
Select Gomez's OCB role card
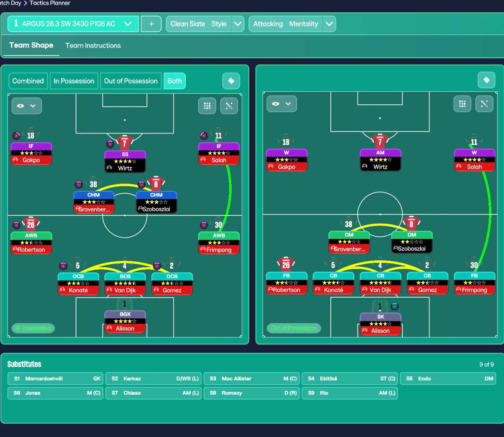pyautogui.click(x=172, y=283)
